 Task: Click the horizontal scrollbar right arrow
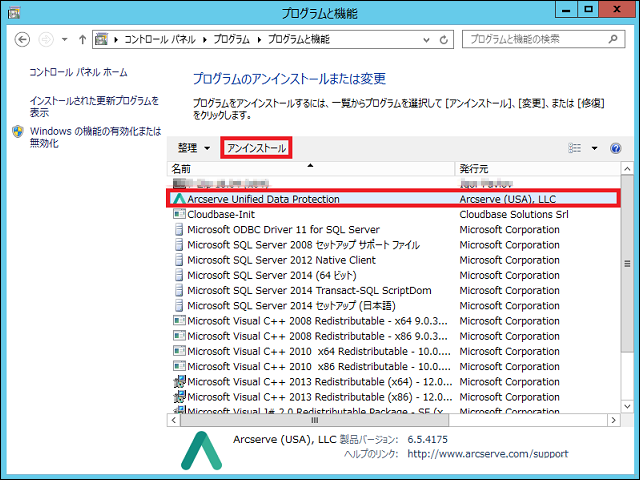pos(613,420)
